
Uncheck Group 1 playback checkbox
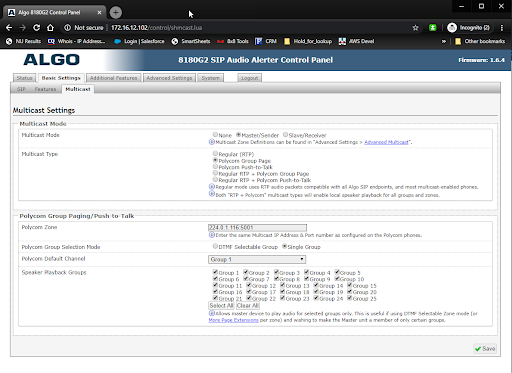(x=215, y=272)
